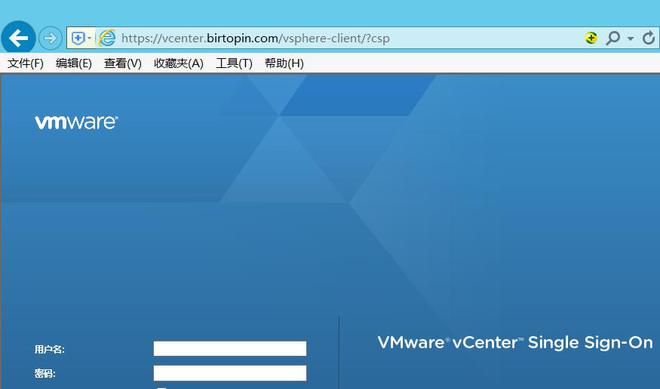Open the 工具(T) menu

coord(234,64)
